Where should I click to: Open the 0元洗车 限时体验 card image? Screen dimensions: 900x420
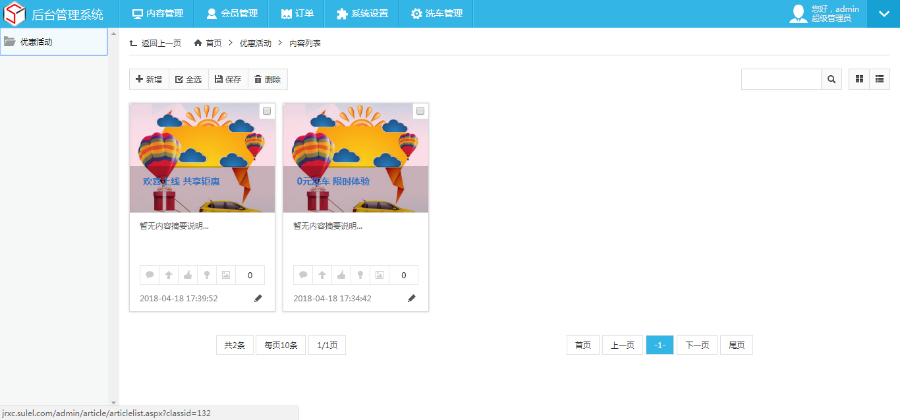[356, 158]
